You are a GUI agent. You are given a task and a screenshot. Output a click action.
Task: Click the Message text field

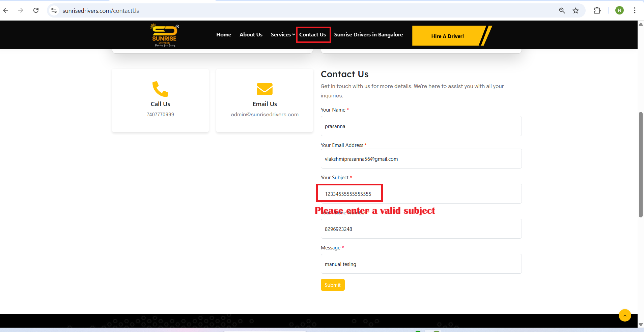point(421,264)
